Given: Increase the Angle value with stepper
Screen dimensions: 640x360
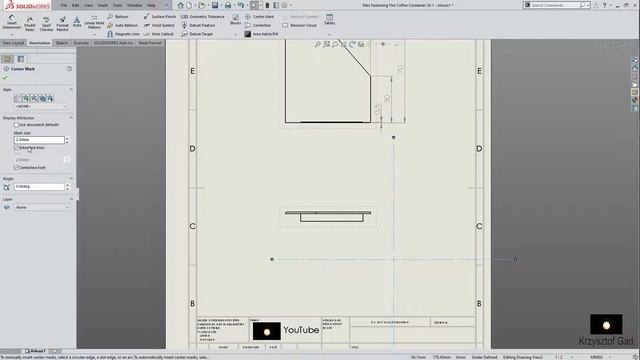Looking at the screenshot, I should pos(67,185).
